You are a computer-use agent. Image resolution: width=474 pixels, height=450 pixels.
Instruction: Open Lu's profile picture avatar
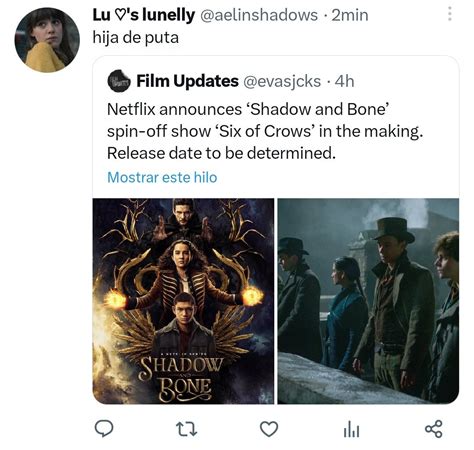47,40
